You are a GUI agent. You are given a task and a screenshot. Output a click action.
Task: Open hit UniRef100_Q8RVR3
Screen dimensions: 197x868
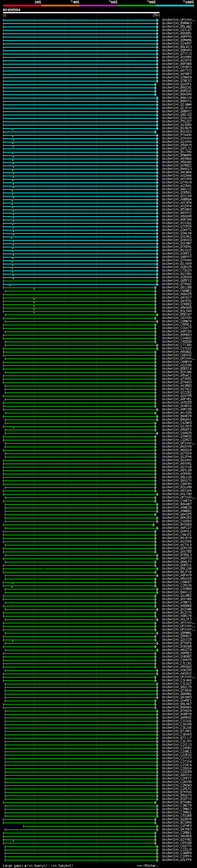177,50
